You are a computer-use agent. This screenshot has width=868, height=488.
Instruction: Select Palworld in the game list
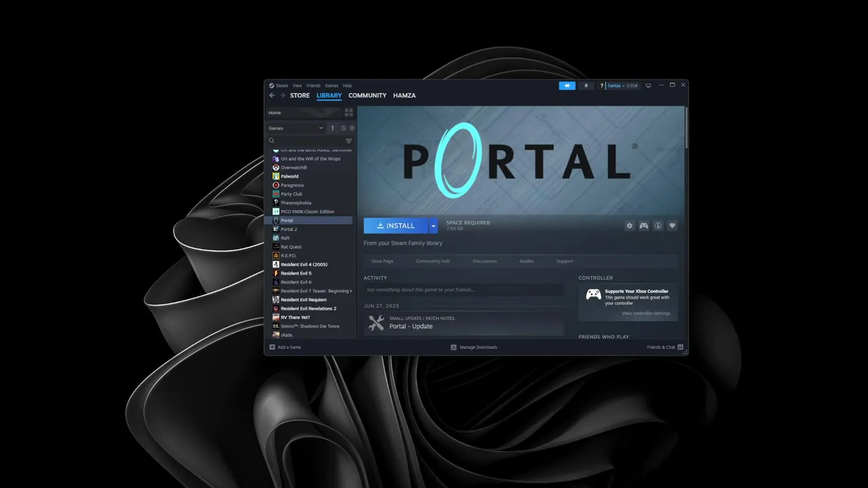click(x=290, y=176)
